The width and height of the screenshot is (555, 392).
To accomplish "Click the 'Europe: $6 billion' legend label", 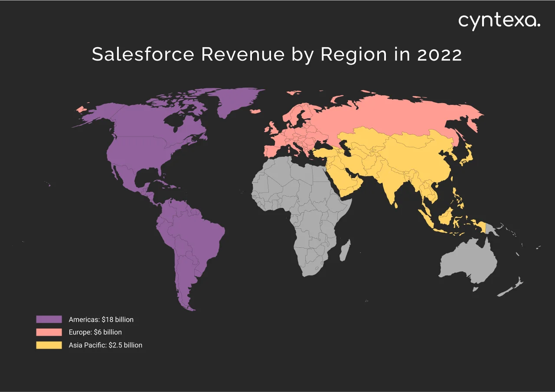I will click(95, 332).
